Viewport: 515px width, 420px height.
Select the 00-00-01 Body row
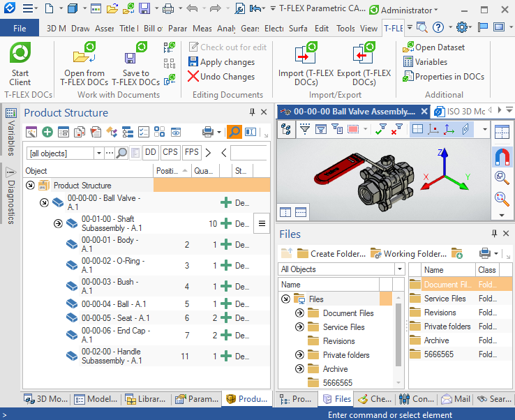[x=146, y=245]
